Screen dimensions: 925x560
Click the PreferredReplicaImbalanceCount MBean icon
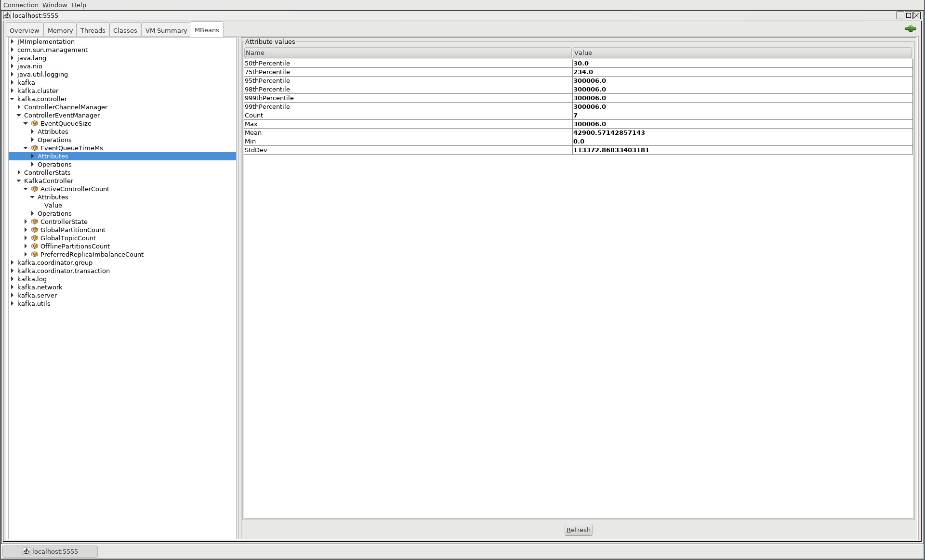coord(35,254)
